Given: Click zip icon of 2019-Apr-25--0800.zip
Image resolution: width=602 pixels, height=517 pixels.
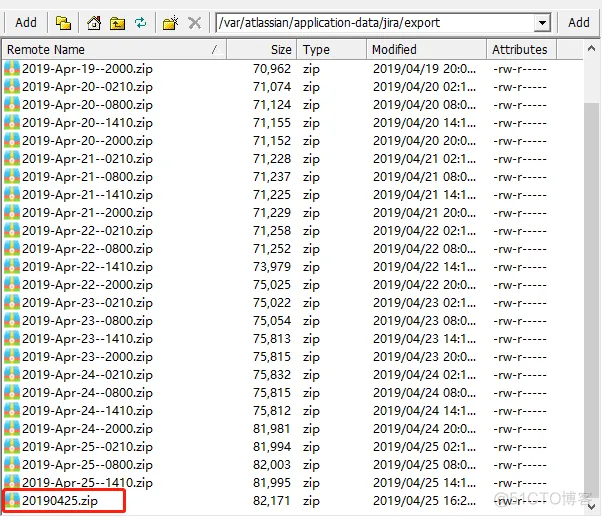Looking at the screenshot, I should (12, 465).
